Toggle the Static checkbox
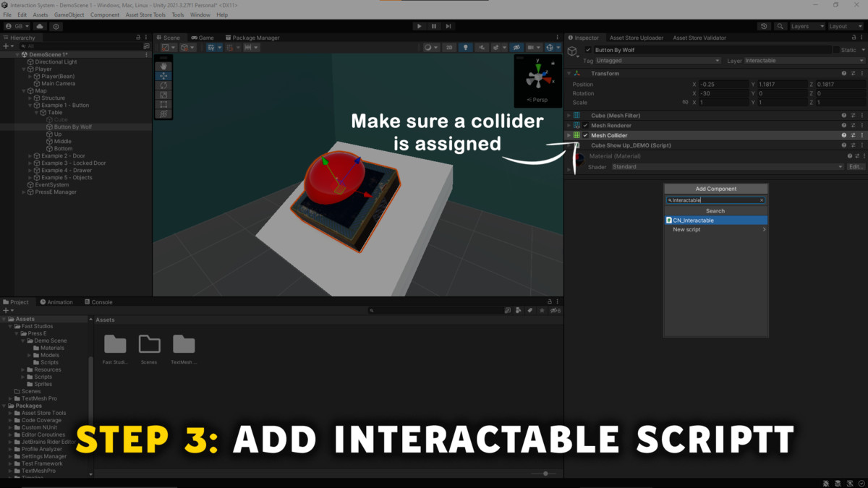This screenshot has width=868, height=488. pyautogui.click(x=836, y=50)
